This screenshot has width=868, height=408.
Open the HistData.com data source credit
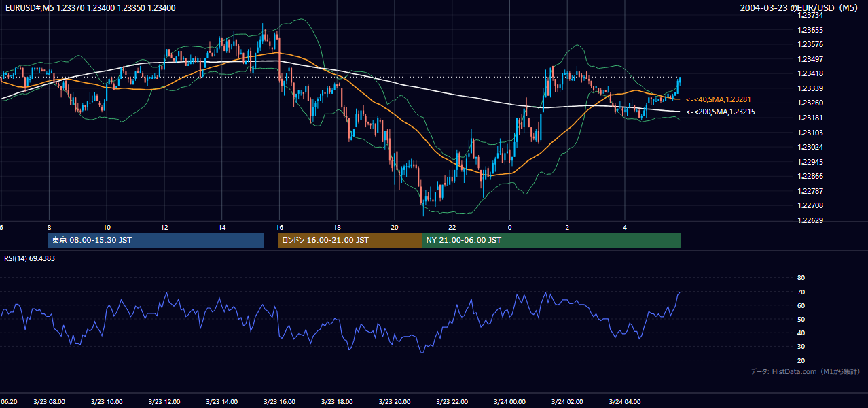pyautogui.click(x=805, y=371)
